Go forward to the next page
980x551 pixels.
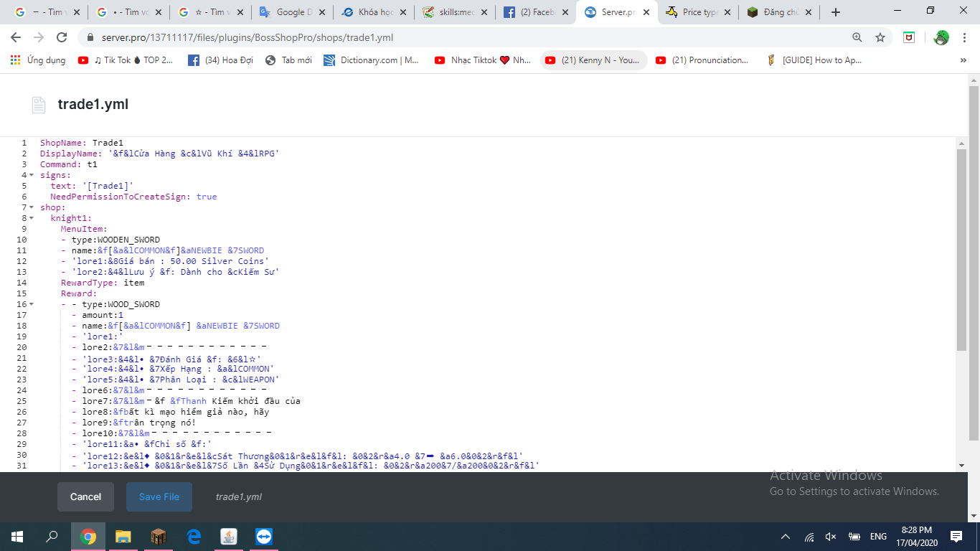[39, 37]
